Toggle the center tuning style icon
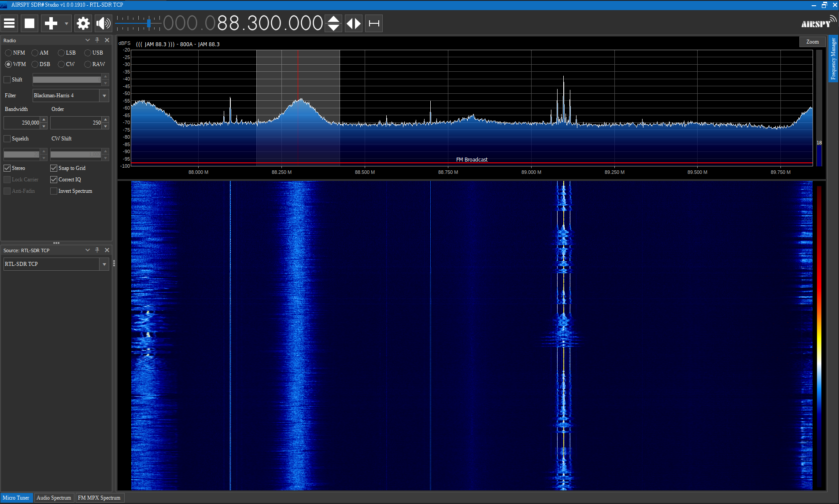Image resolution: width=839 pixels, height=504 pixels. click(354, 23)
